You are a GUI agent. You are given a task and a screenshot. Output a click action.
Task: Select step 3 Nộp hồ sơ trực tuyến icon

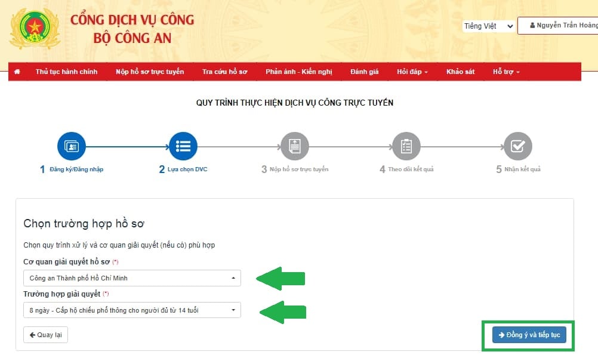point(294,146)
